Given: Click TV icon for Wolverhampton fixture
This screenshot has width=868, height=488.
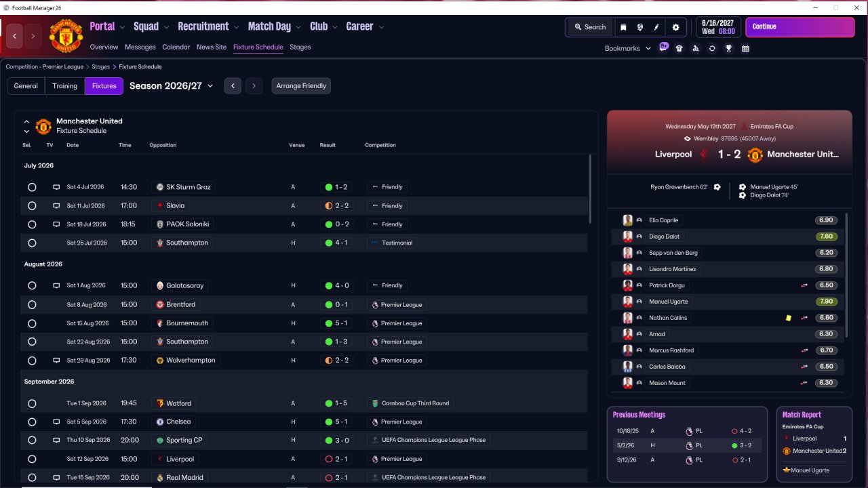Looking at the screenshot, I should point(56,361).
